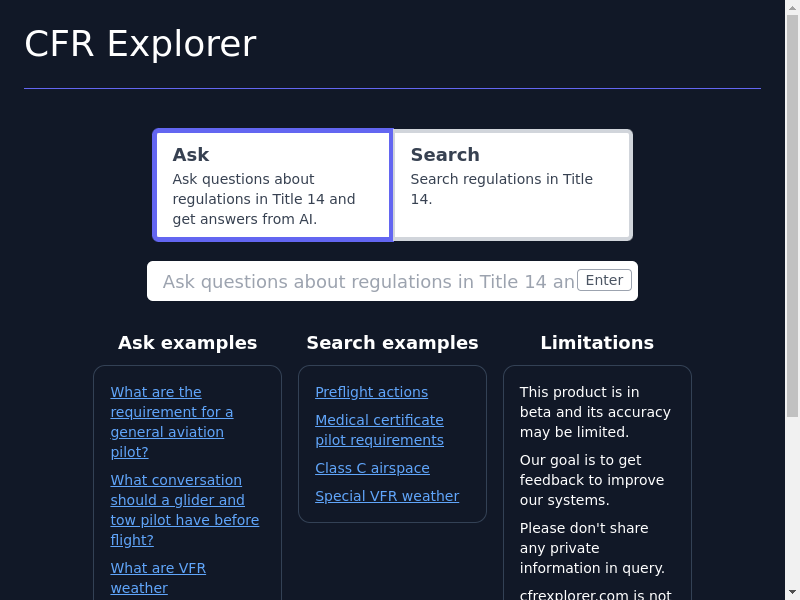The height and width of the screenshot is (600, 800).
Task: Click the Search examples heading
Action: coord(392,343)
